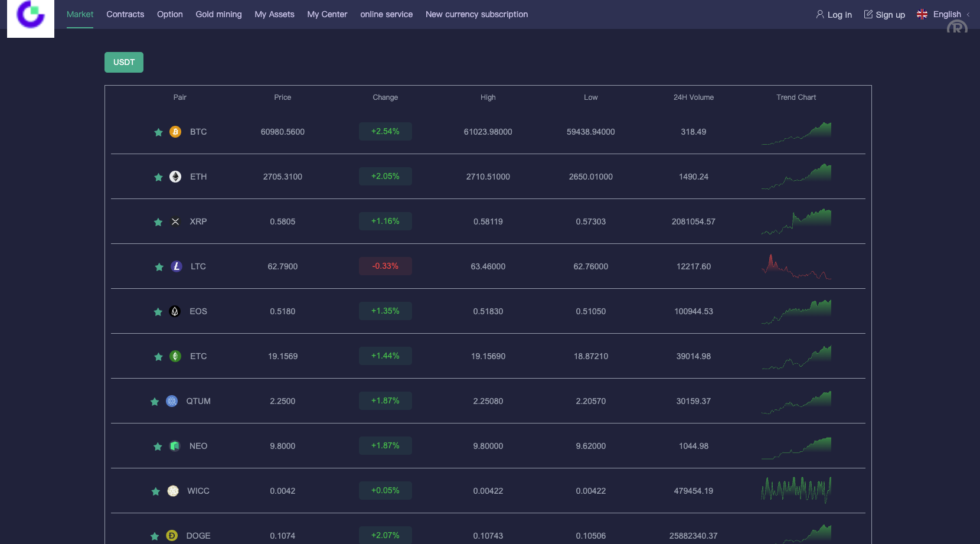The width and height of the screenshot is (980, 544).
Task: Open the Contracts menu item
Action: (x=125, y=14)
